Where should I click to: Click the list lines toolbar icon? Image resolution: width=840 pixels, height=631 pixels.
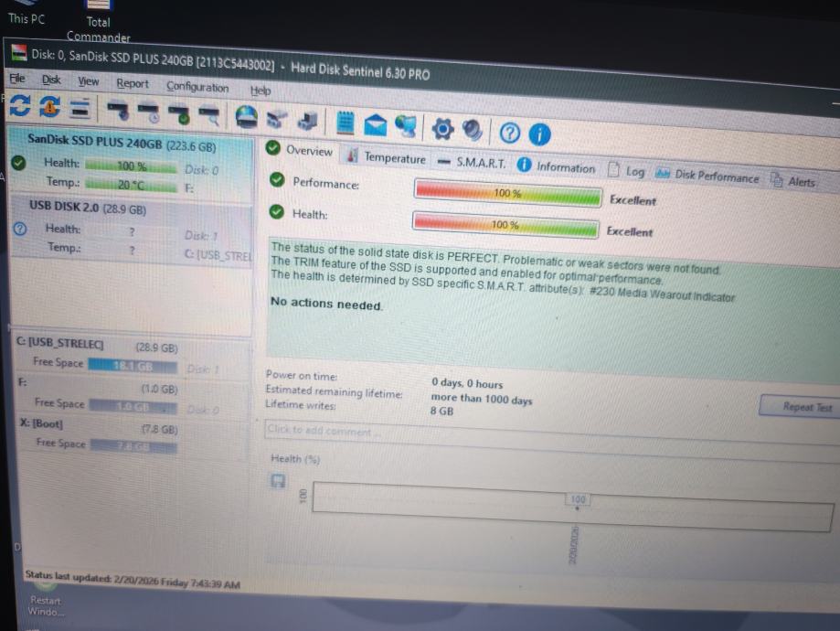[80, 108]
